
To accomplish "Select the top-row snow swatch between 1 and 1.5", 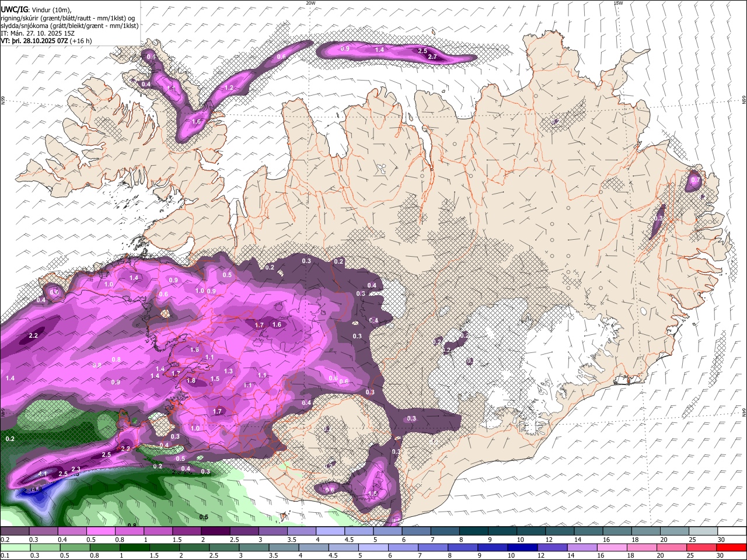I will (158, 531).
